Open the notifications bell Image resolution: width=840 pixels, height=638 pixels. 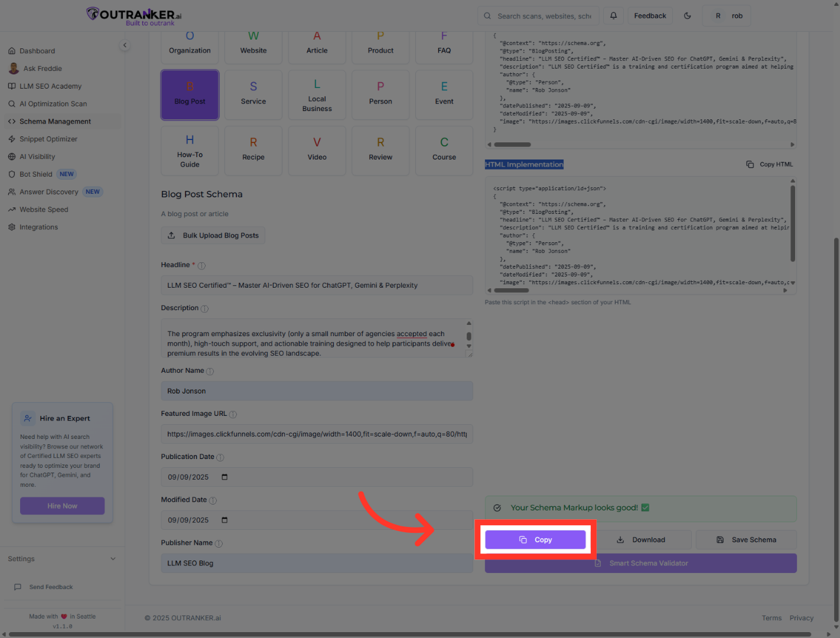click(613, 16)
